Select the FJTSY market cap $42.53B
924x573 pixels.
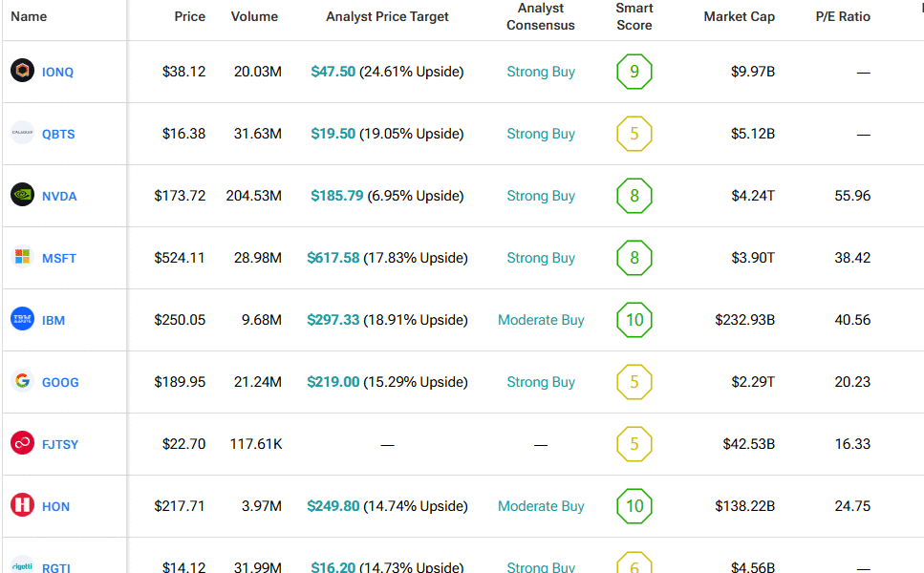pos(749,443)
